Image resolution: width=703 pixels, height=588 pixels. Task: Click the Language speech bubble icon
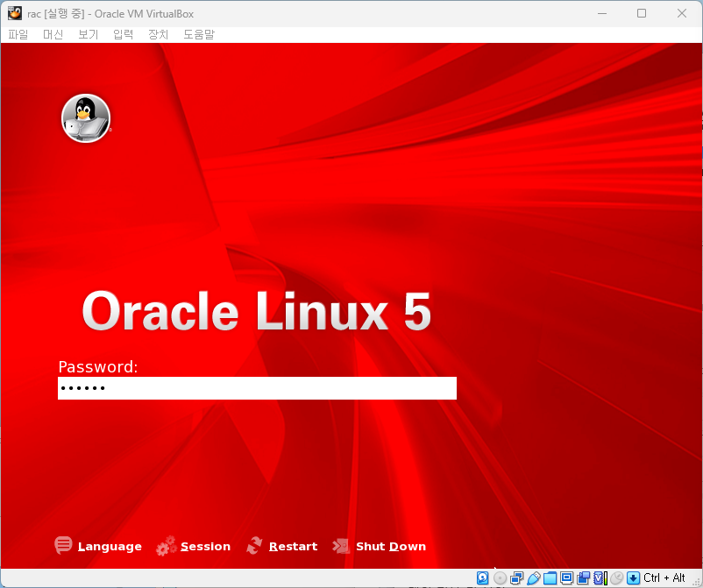[63, 545]
